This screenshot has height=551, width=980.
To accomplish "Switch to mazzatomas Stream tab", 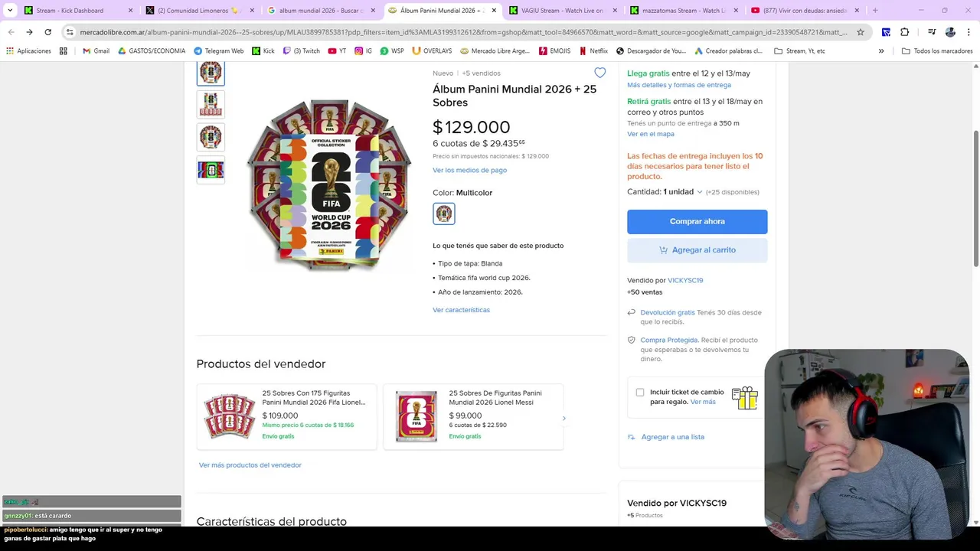I will [684, 11].
